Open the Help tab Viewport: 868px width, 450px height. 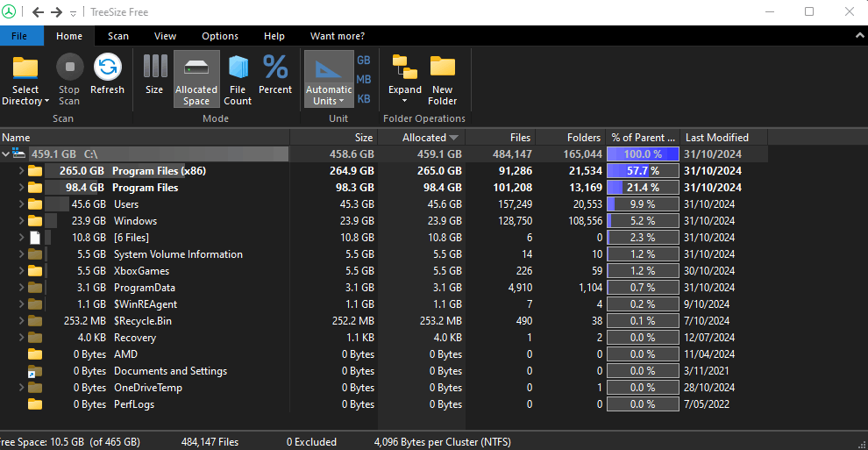click(274, 36)
